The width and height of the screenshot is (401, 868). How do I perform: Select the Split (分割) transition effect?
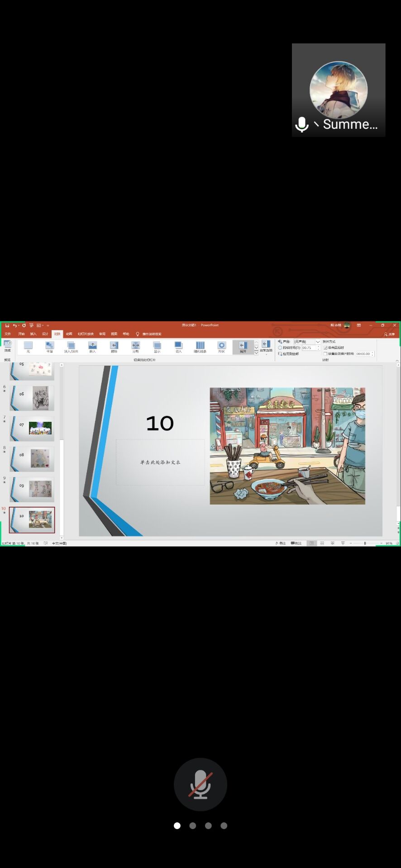coord(135,347)
